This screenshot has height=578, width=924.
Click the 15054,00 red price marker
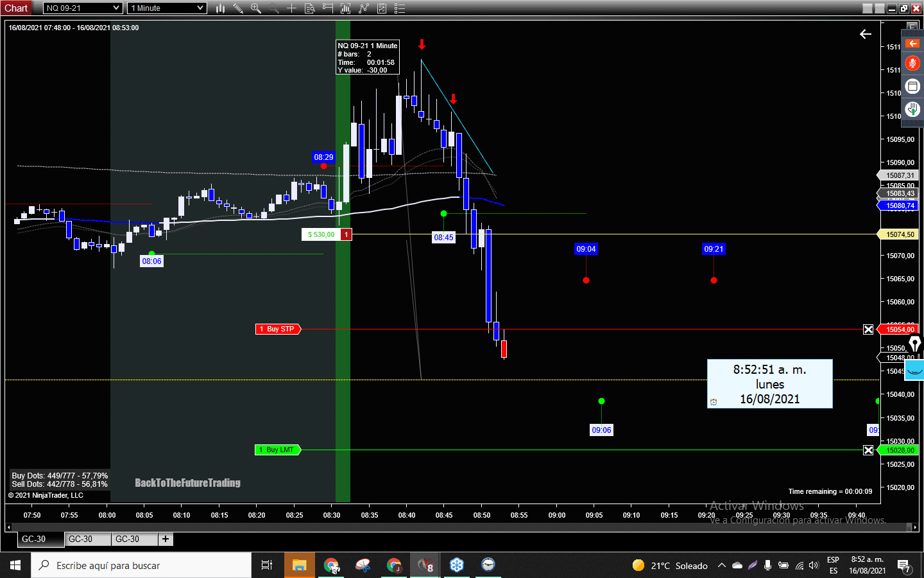point(899,329)
